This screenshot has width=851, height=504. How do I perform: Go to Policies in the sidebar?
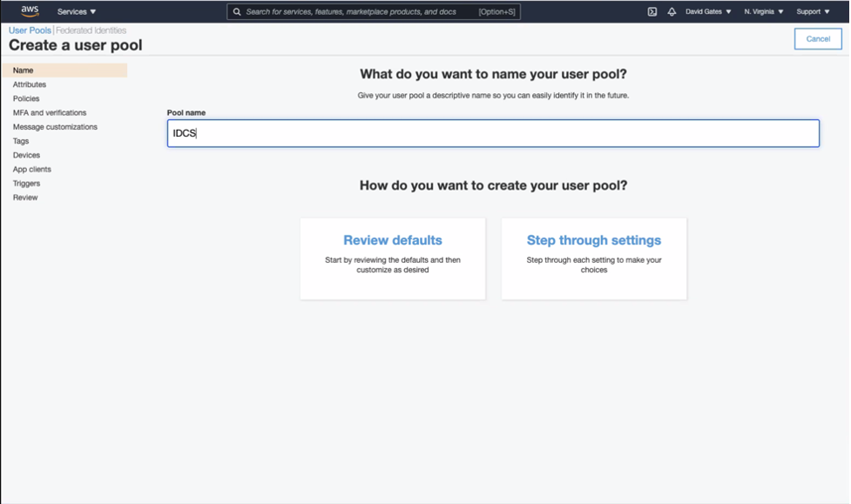click(x=26, y=98)
